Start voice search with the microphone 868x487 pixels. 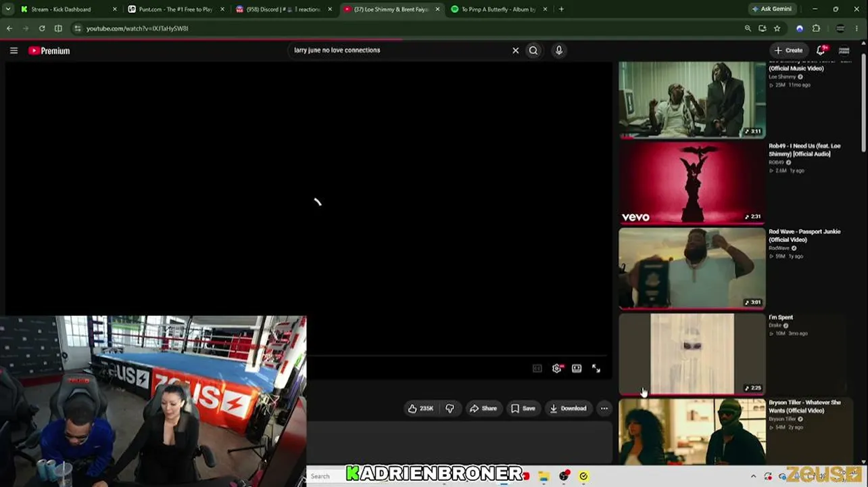558,51
